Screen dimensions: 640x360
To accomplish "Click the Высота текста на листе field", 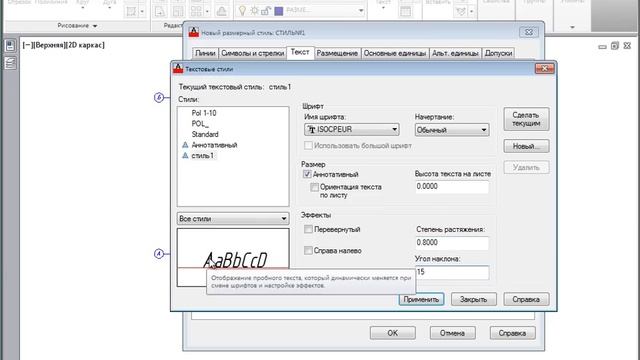I will (451, 187).
